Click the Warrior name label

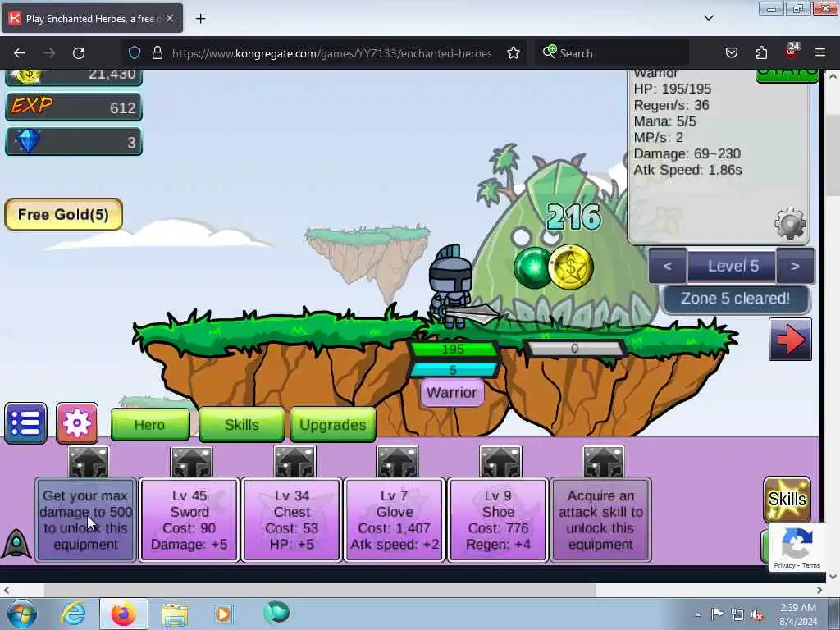(x=452, y=393)
